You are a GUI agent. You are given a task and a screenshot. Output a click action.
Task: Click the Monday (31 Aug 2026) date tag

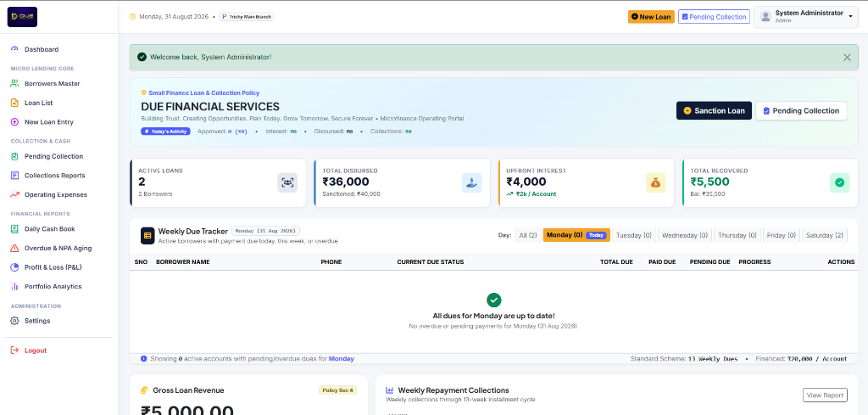coord(265,231)
